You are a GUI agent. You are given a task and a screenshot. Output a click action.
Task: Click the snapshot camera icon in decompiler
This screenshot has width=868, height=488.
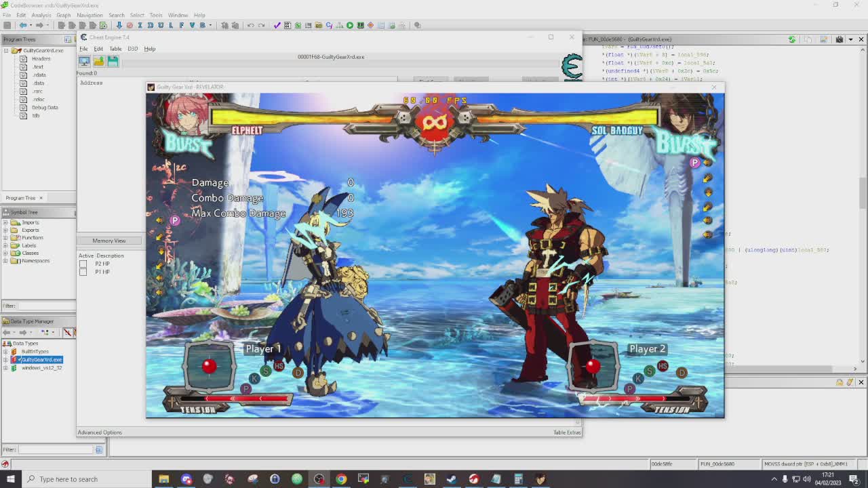click(x=839, y=39)
